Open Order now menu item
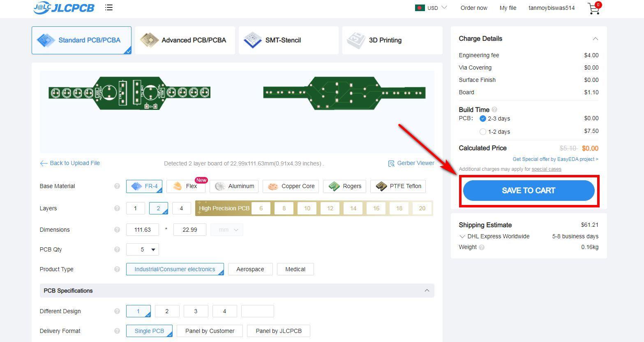This screenshot has height=342, width=644. (474, 8)
